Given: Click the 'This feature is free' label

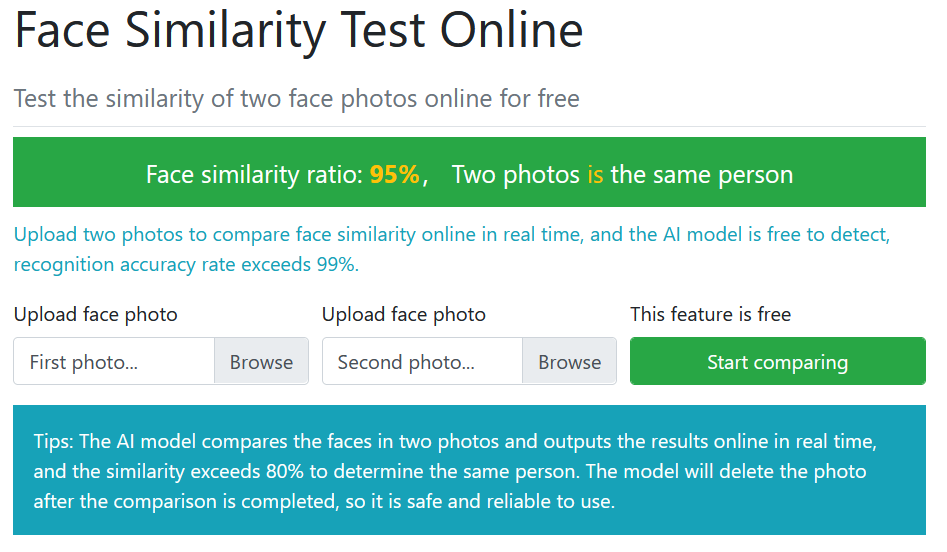Looking at the screenshot, I should click(x=710, y=314).
